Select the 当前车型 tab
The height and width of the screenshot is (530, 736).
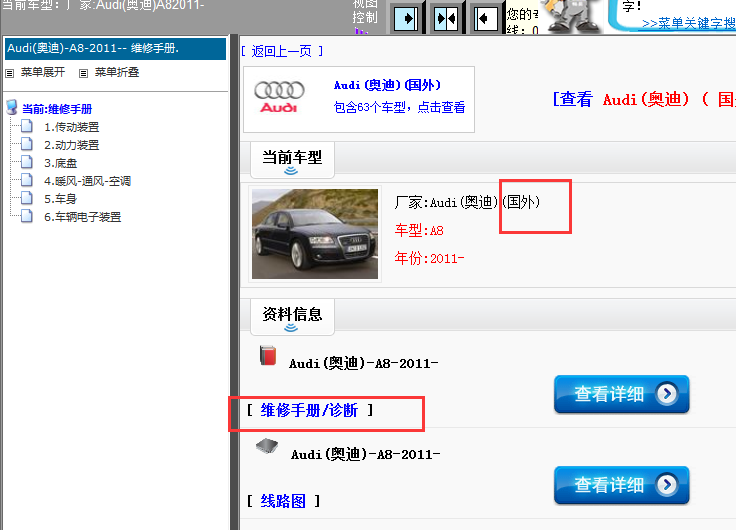(292, 160)
